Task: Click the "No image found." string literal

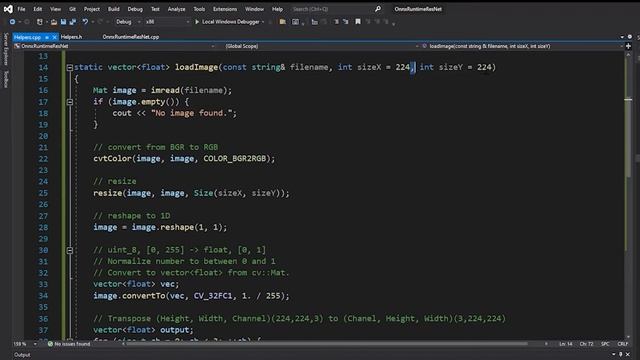Action: [191, 113]
